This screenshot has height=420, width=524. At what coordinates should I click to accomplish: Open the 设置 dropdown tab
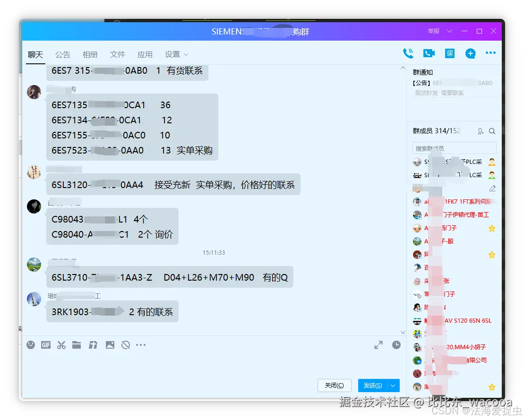(176, 54)
